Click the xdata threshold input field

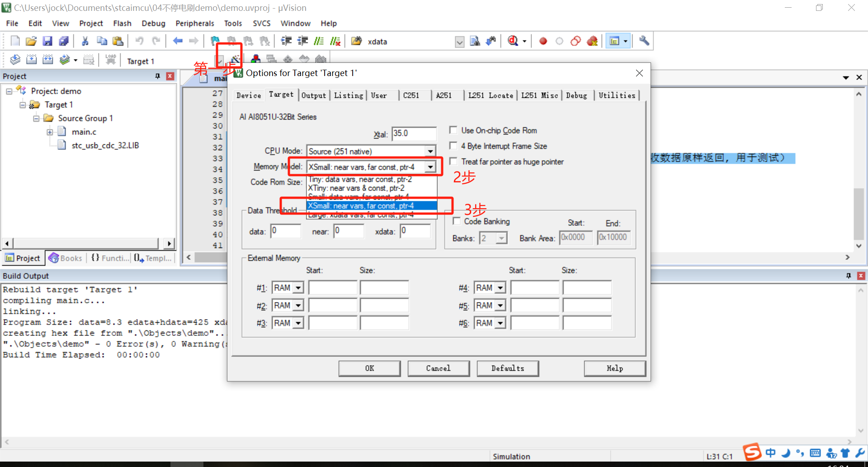coord(415,231)
